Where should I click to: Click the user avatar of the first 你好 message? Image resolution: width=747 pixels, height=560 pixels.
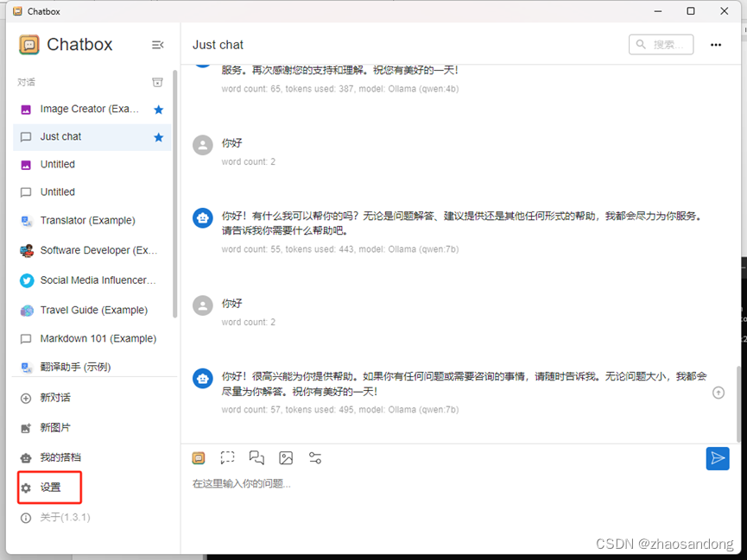203,145
